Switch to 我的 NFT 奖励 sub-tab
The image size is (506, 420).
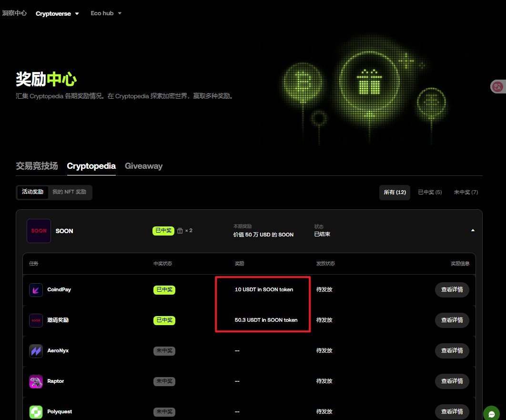[69, 192]
